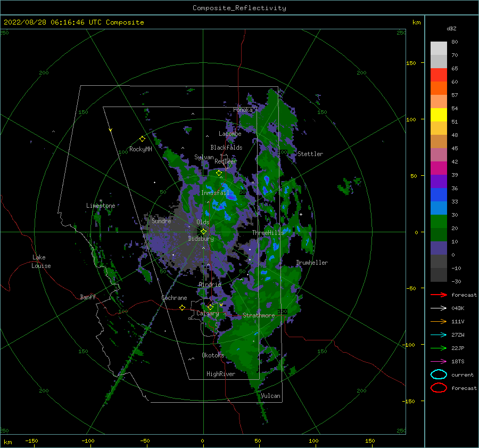Click the Banff label

coord(88,297)
